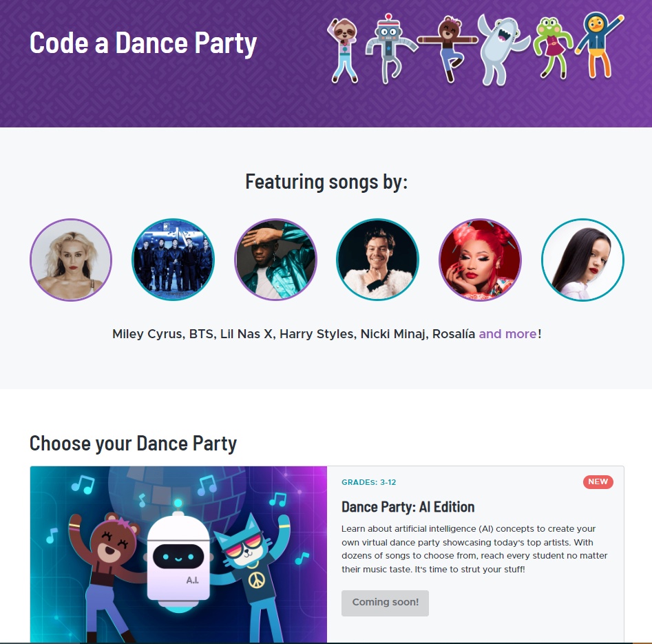652x644 pixels.
Task: Click the Coming soon! button
Action: click(385, 603)
